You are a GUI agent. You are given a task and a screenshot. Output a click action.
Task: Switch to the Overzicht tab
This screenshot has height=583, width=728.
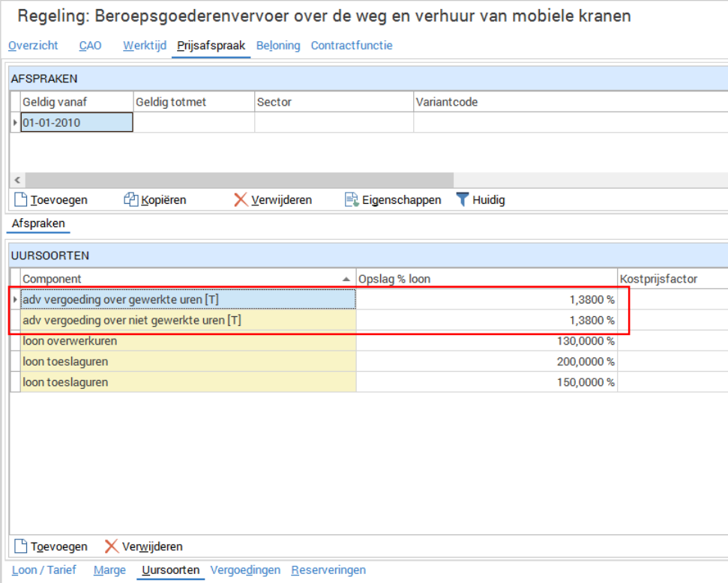point(33,46)
